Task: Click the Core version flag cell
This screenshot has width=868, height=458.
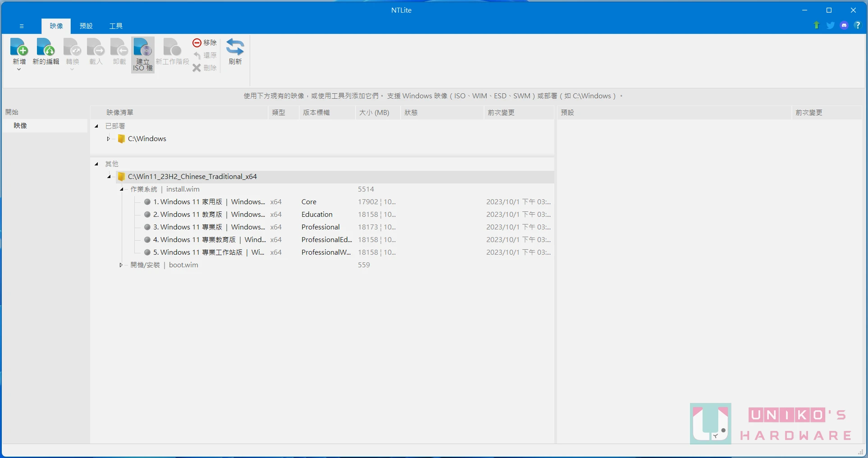Action: click(309, 202)
